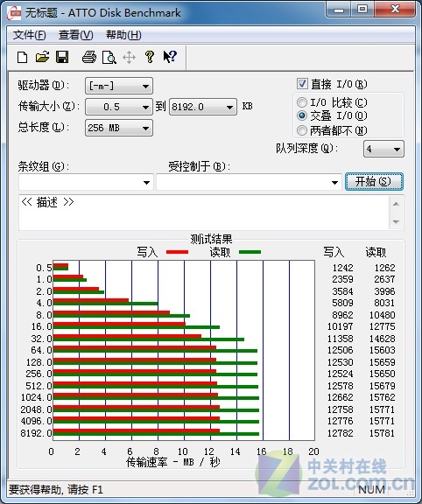The width and height of the screenshot is (422, 504).
Task: Click into the 描述 description text box
Action: [x=204, y=212]
